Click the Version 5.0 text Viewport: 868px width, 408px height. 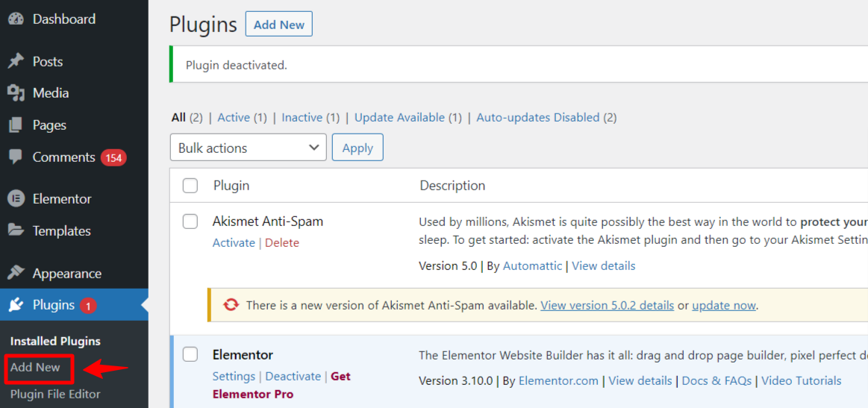click(x=448, y=266)
